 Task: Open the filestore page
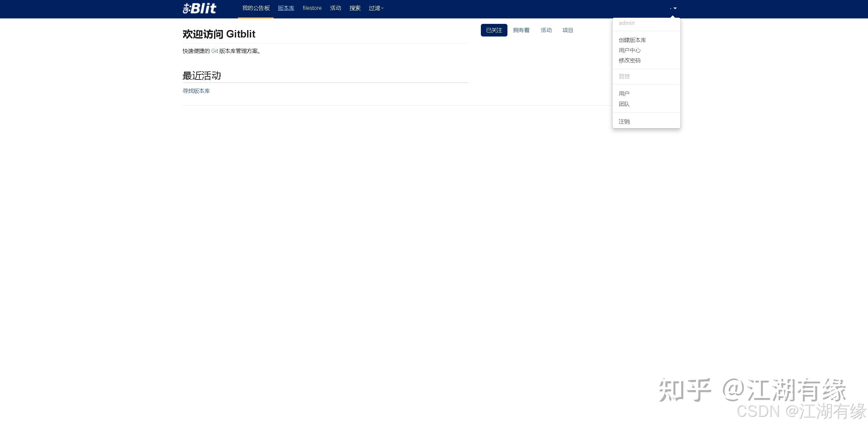tap(311, 8)
